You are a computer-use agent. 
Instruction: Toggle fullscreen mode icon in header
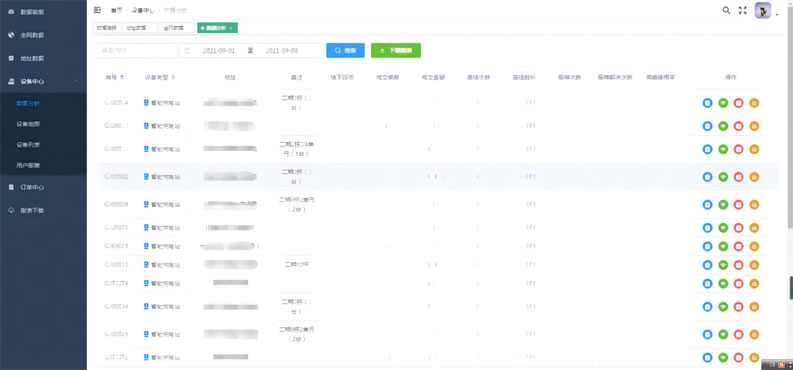742,10
